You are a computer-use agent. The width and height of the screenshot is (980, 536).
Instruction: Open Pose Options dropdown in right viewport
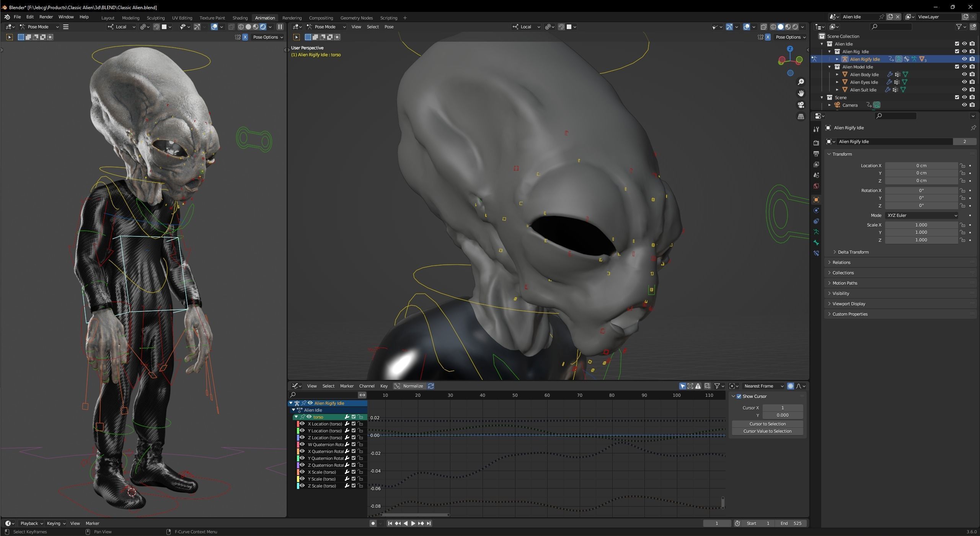point(791,37)
